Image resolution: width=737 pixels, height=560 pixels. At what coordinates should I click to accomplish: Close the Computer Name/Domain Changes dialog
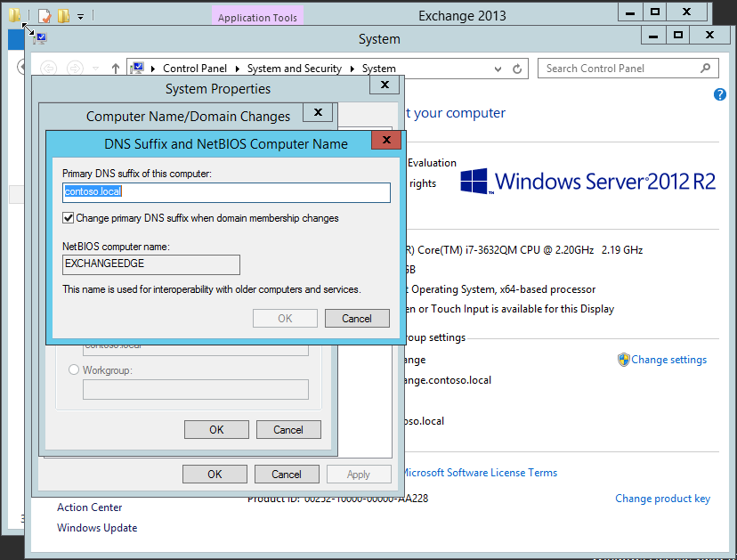(x=318, y=112)
